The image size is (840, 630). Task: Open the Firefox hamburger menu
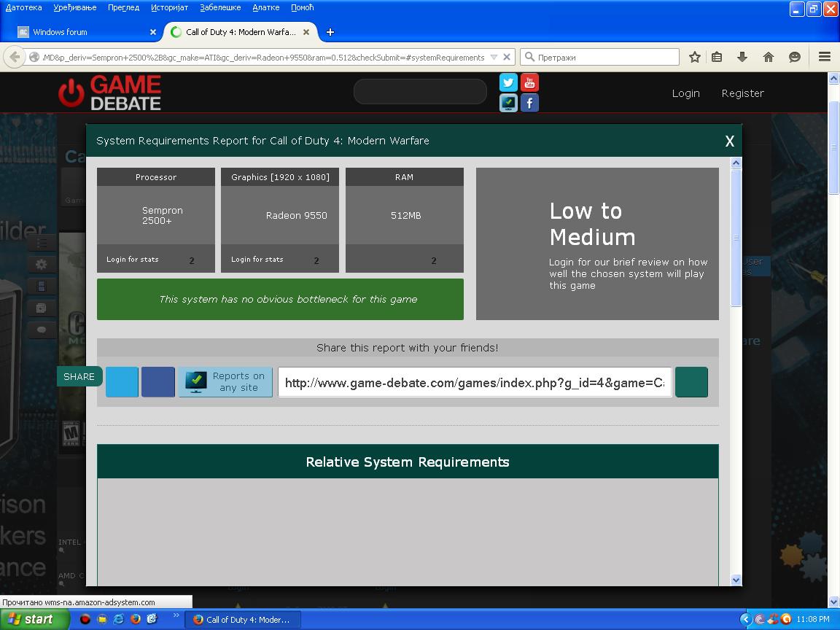pyautogui.click(x=825, y=57)
